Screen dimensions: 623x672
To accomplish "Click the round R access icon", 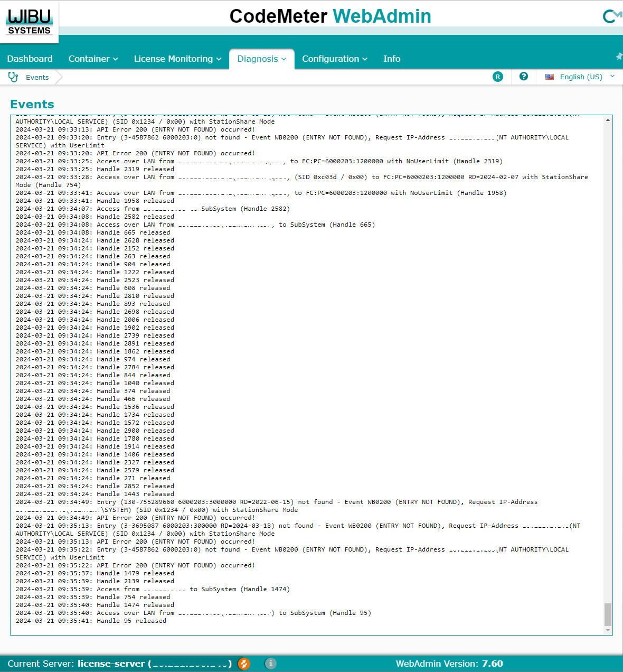I will click(x=497, y=77).
